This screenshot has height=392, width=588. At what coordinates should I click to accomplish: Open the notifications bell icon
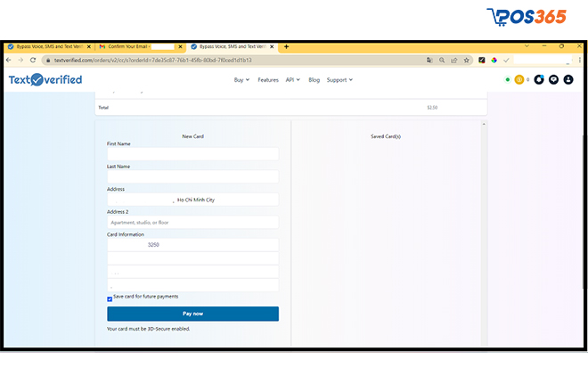538,79
